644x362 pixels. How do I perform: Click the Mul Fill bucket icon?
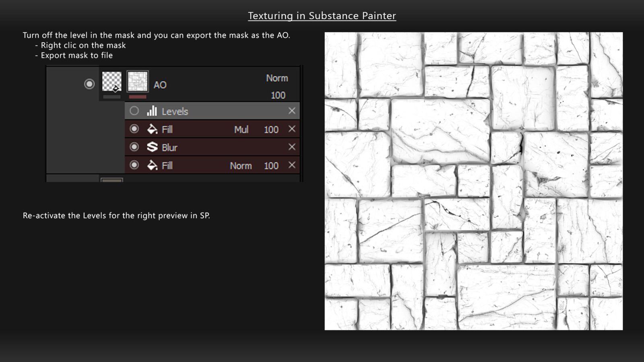(x=152, y=129)
